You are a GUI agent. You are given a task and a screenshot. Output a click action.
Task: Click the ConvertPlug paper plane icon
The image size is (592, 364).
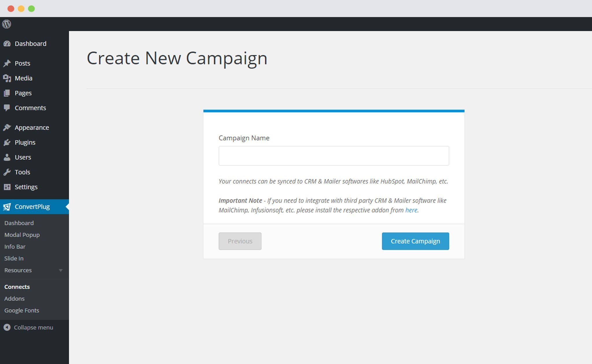(7, 207)
